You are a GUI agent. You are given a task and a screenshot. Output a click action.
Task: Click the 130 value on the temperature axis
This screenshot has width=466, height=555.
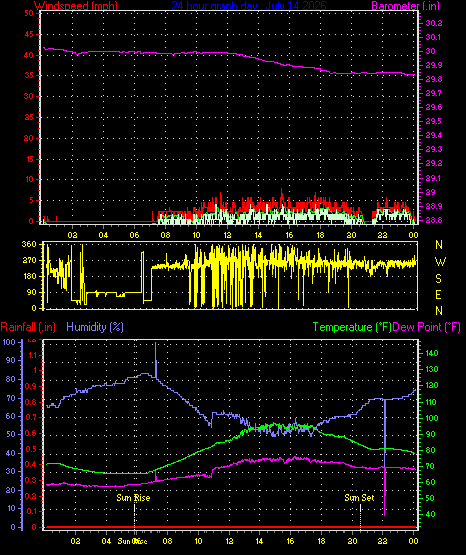(x=432, y=369)
